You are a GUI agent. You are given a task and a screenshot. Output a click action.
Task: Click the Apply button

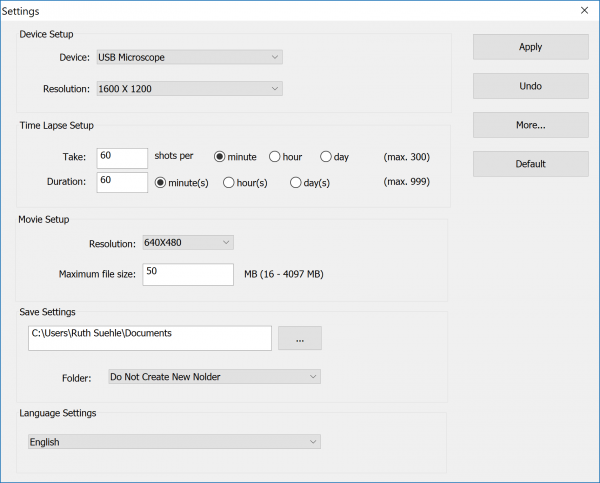530,47
